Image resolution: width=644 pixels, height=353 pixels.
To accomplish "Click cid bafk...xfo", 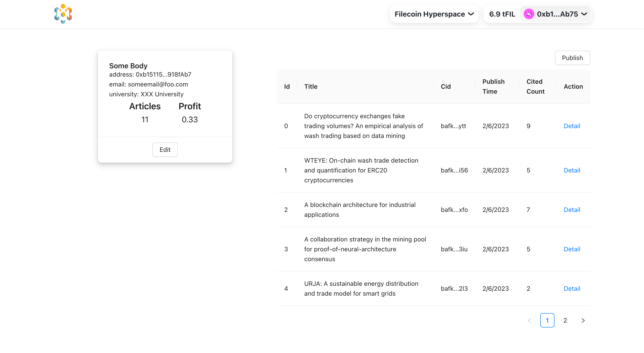I will click(x=454, y=210).
